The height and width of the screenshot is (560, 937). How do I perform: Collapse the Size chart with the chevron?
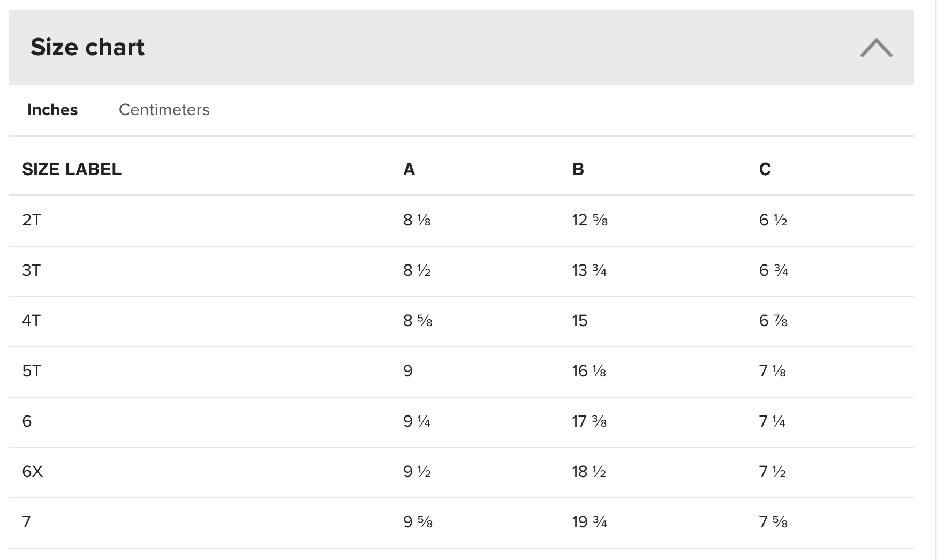876,48
